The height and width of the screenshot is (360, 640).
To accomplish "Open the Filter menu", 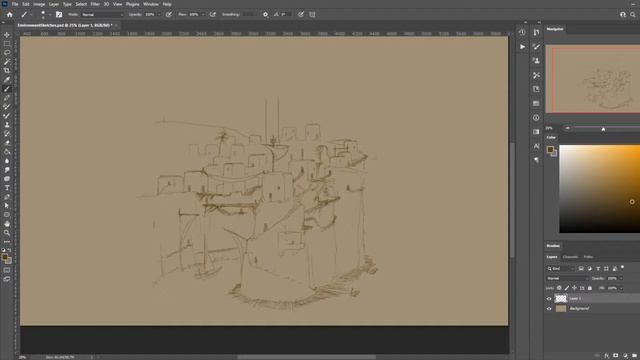I will click(x=95, y=4).
